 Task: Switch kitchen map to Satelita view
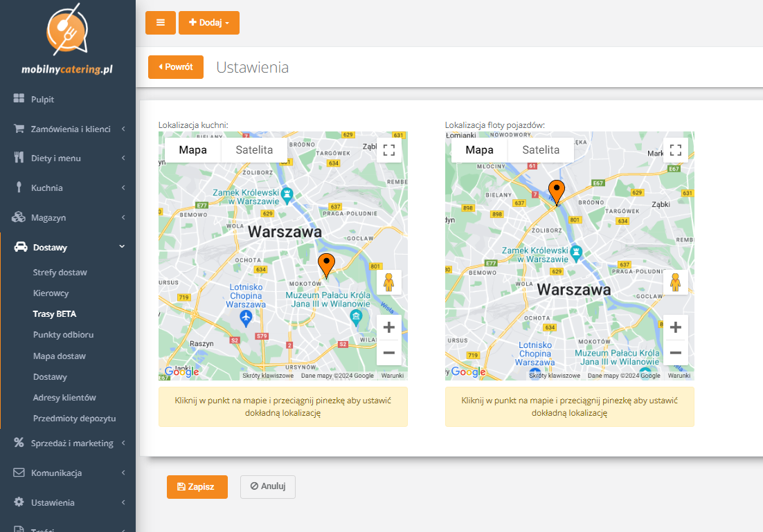254,150
